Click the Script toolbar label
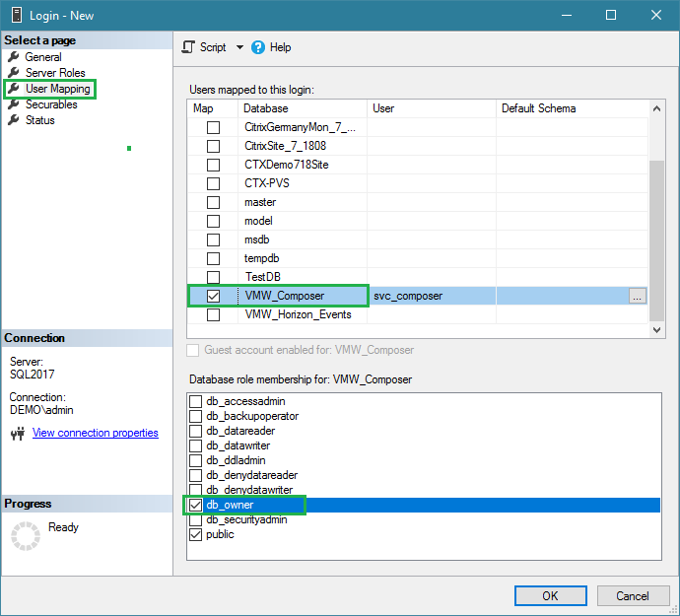Viewport: 680px width, 616px height. (x=213, y=47)
